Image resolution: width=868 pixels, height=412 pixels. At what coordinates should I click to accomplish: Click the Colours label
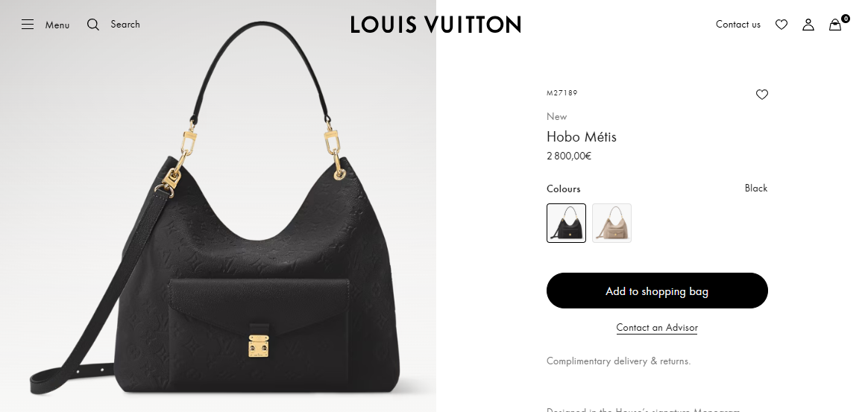(x=564, y=188)
